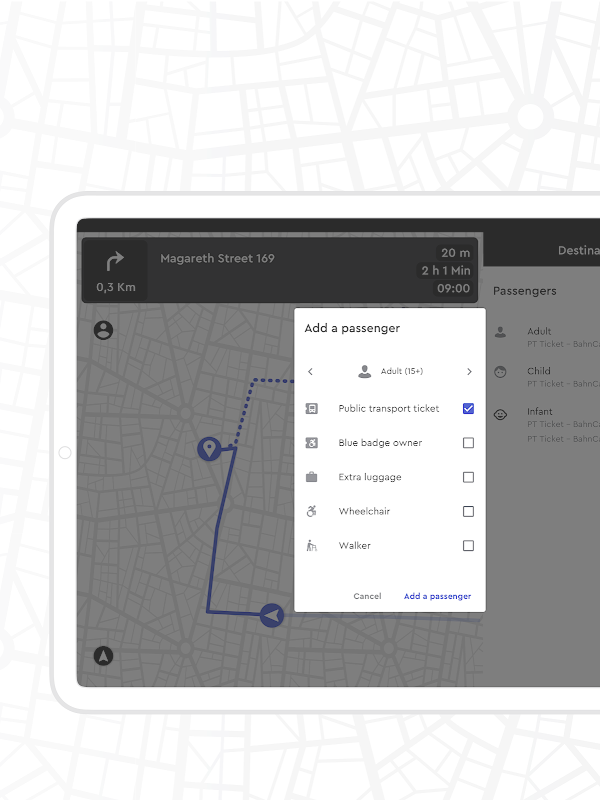The image size is (600, 800).
Task: Click the Adult person icon in dialog
Action: [364, 371]
